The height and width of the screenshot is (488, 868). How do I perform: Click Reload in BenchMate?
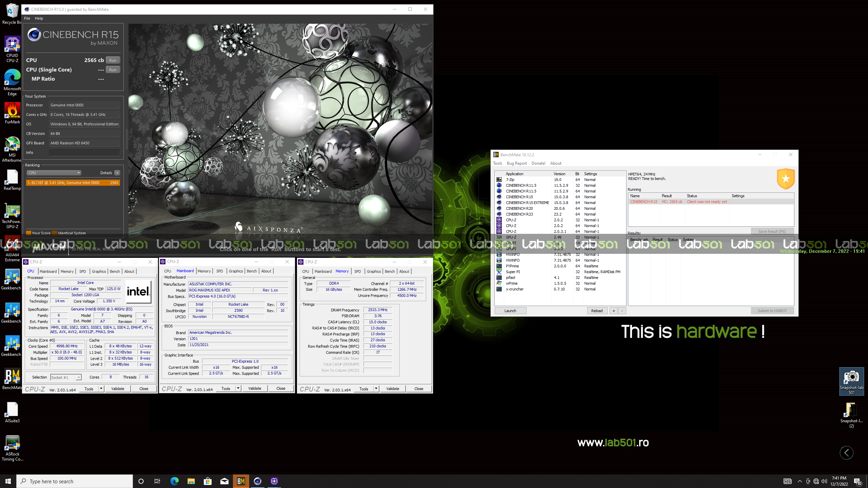(597, 311)
